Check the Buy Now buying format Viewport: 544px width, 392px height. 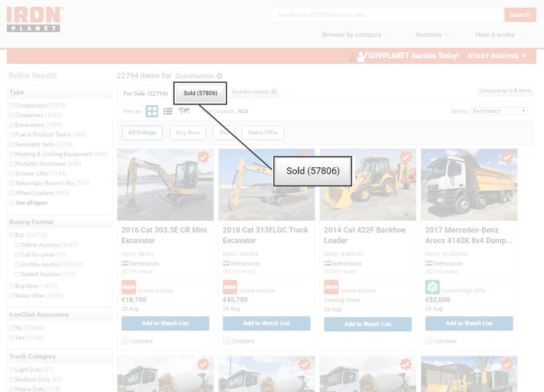point(12,286)
